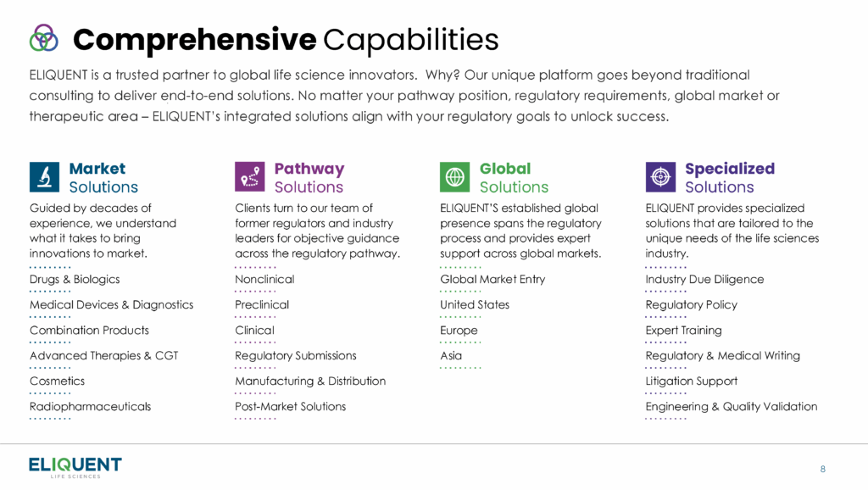868x490 pixels.
Task: Select Global Market Entry
Action: [x=492, y=280]
